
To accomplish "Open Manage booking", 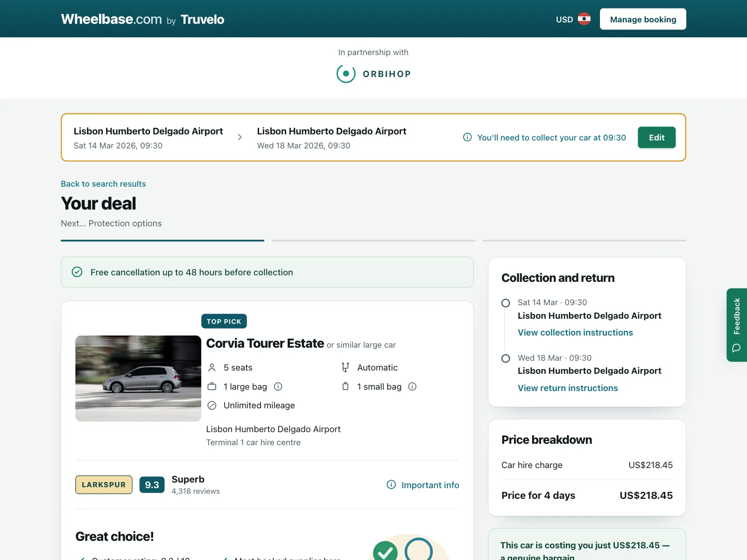I will [643, 19].
